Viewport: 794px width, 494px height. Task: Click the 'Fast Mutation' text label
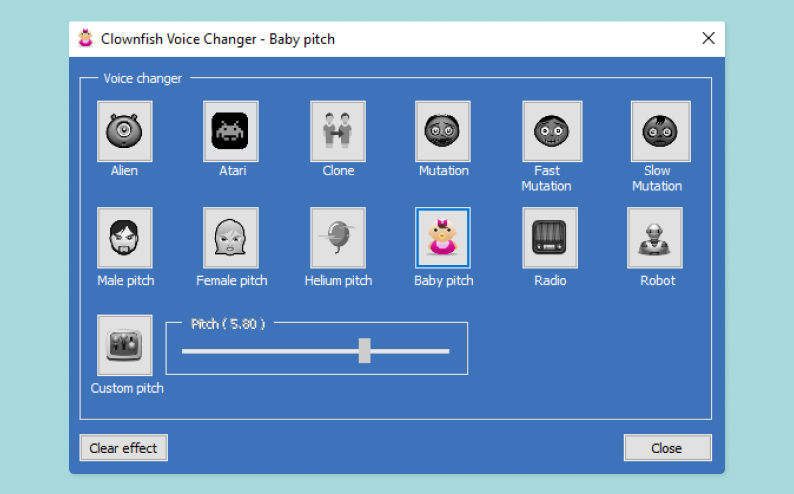(x=546, y=178)
